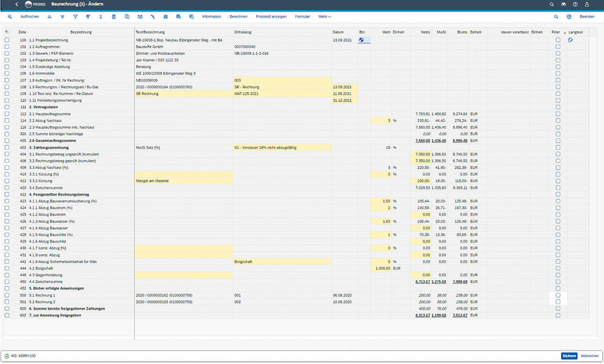Click the print icon next to Beenden
Image resolution: width=604 pixels, height=364 pixels.
point(568,17)
